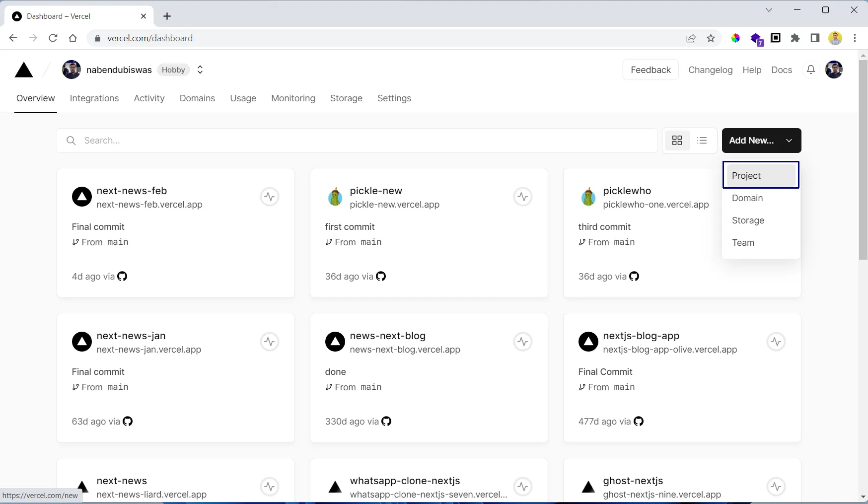Screen dimensions: 868x504
Task: Open activity monitor for next-news-jan
Action: (x=270, y=342)
